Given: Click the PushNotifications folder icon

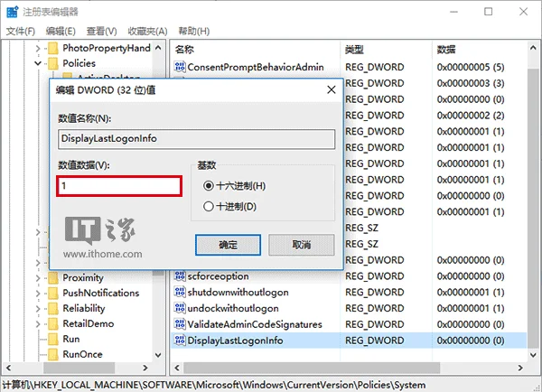Looking at the screenshot, I should click(53, 293).
